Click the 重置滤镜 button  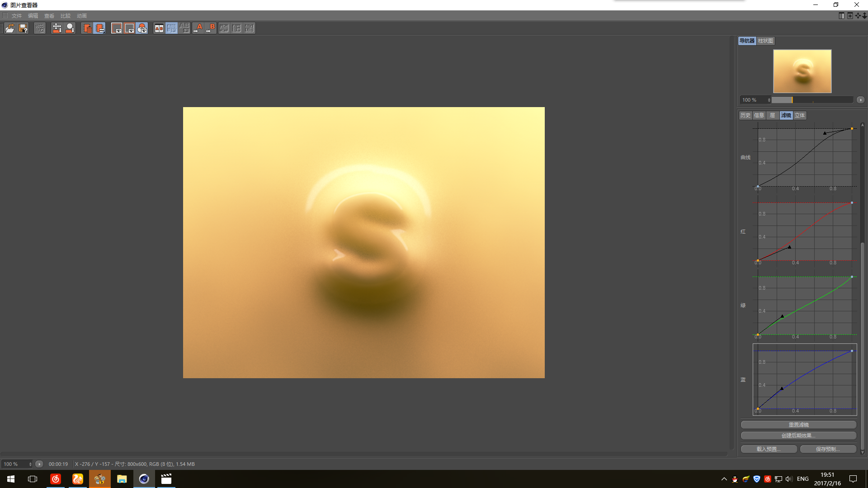pyautogui.click(x=798, y=425)
